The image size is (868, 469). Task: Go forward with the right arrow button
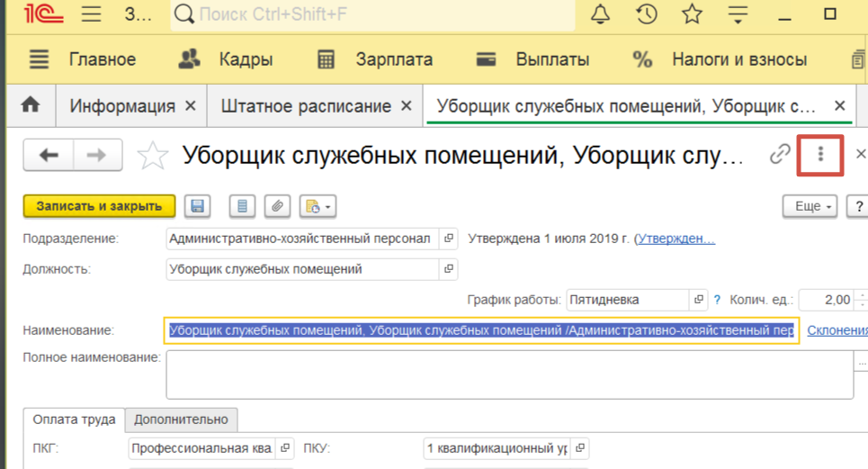(x=97, y=155)
